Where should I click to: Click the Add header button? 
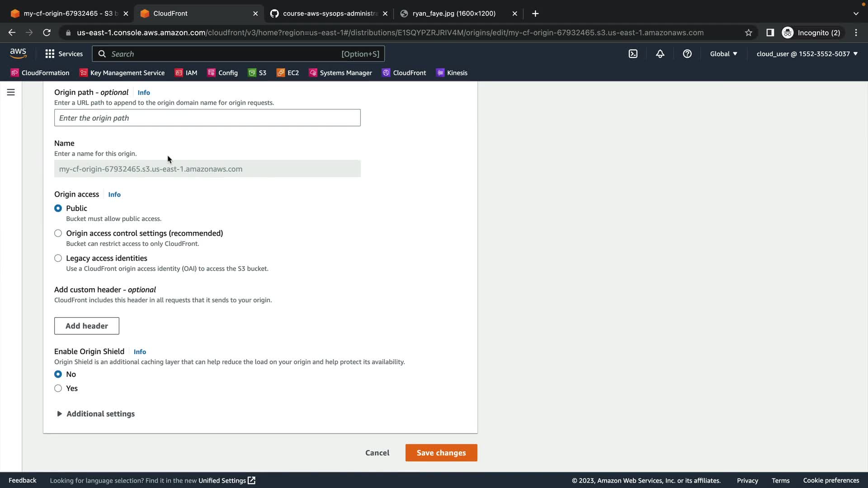click(86, 326)
